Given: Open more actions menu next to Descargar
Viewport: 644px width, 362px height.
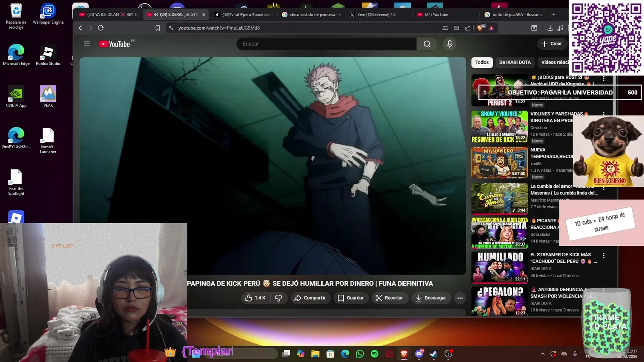Looking at the screenshot, I should [460, 298].
